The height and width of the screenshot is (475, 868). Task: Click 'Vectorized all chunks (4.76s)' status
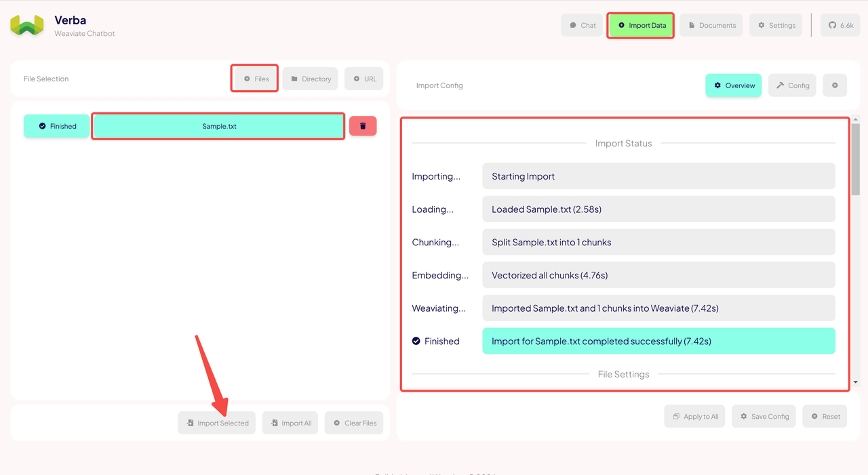658,275
